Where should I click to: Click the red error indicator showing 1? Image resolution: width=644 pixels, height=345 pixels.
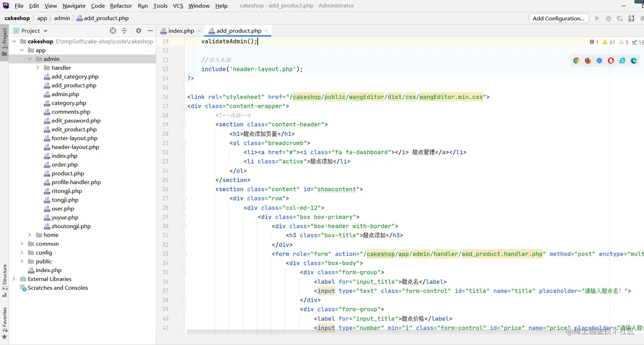[594, 42]
